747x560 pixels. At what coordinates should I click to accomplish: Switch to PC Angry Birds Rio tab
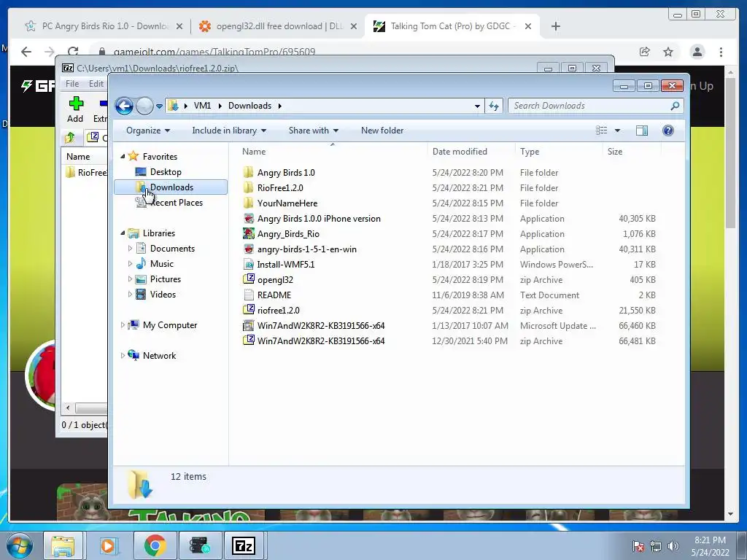point(104,26)
